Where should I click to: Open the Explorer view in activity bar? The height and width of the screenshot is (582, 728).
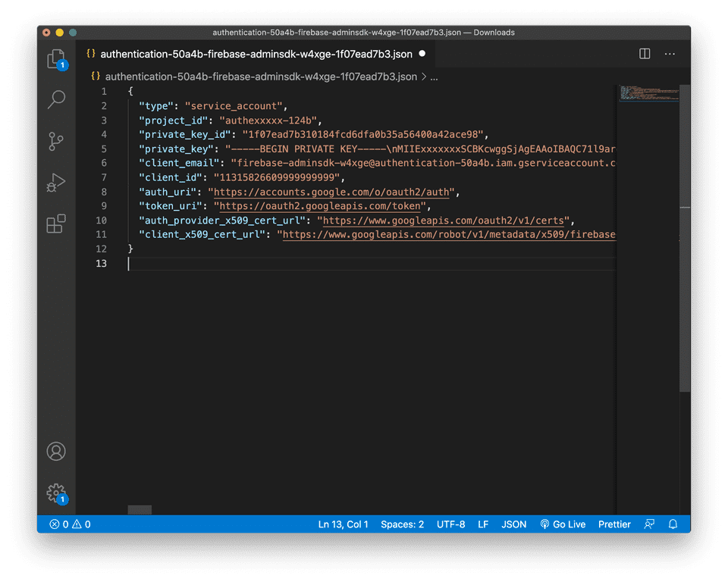coord(57,59)
